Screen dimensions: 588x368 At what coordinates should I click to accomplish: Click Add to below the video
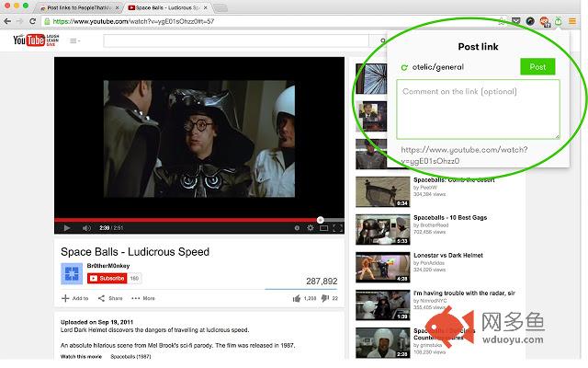[75, 298]
